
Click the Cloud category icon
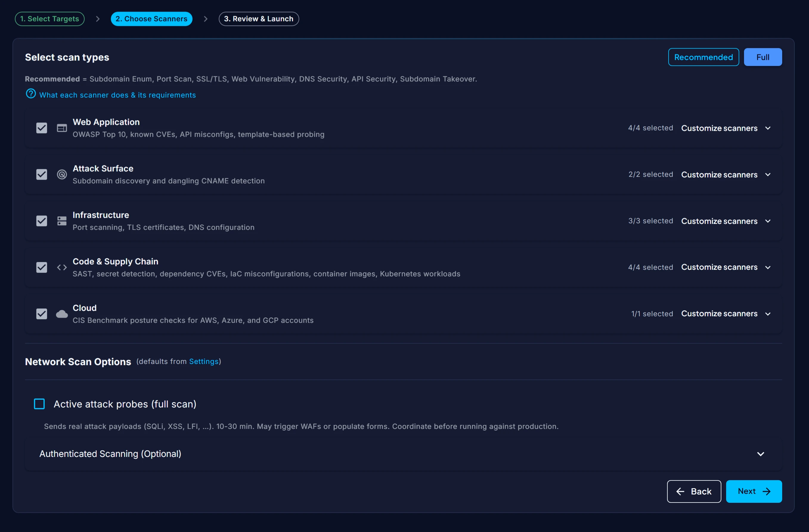61,314
